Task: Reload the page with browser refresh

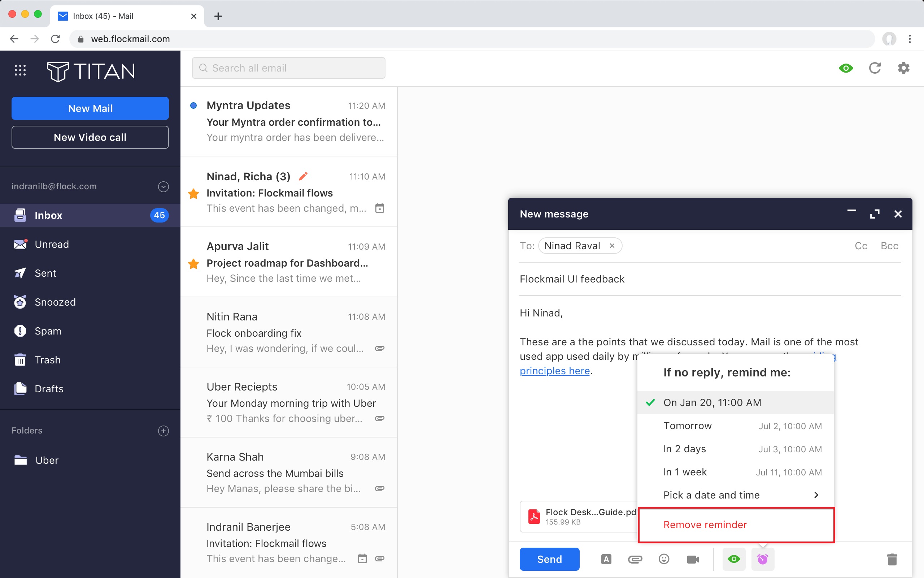Action: (x=55, y=39)
